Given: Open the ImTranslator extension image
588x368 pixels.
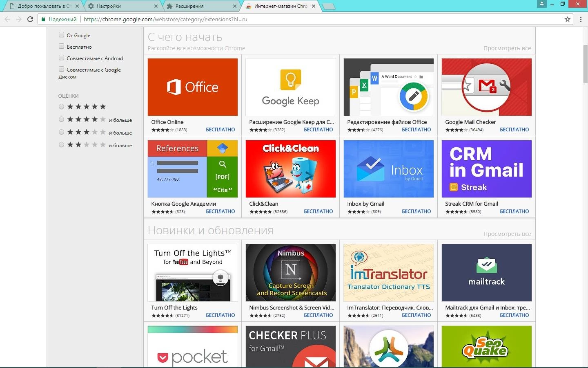Looking at the screenshot, I should point(389,273).
